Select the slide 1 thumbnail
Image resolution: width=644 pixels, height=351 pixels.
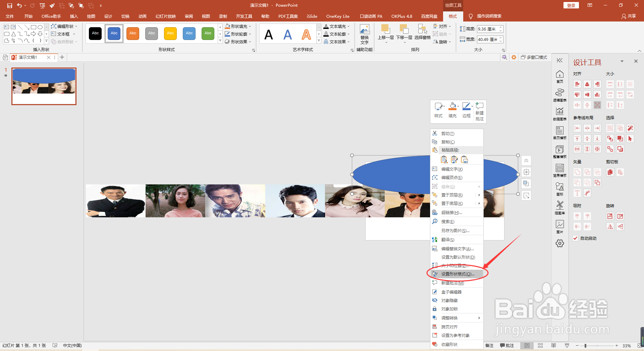[44, 86]
